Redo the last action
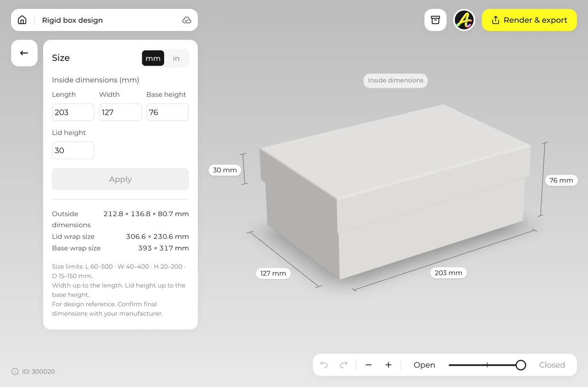The height and width of the screenshot is (387, 588). pos(344,365)
